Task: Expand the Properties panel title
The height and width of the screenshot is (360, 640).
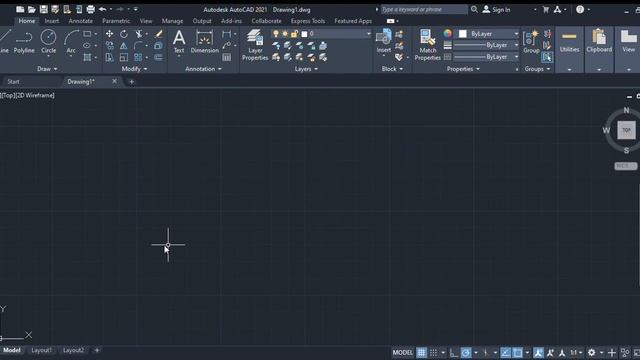Action: click(463, 69)
